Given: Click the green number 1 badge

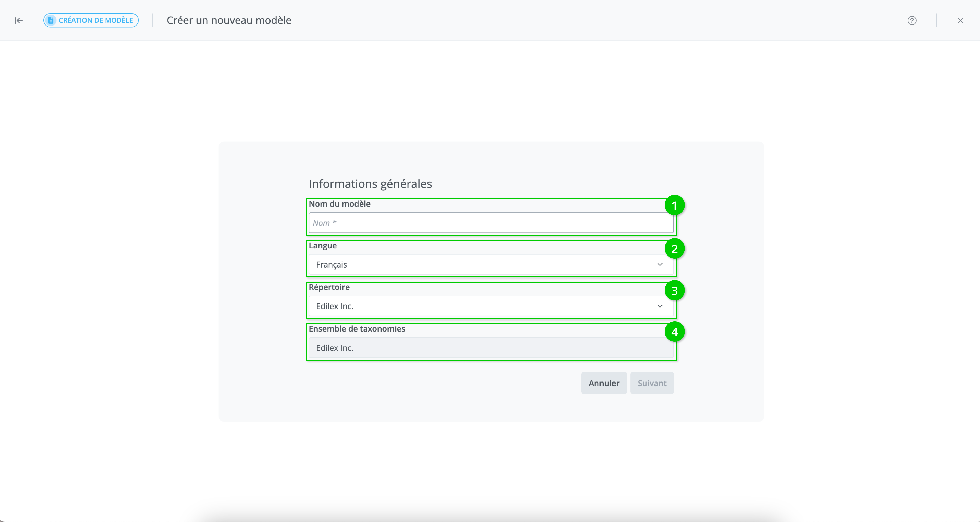Looking at the screenshot, I should (x=674, y=206).
